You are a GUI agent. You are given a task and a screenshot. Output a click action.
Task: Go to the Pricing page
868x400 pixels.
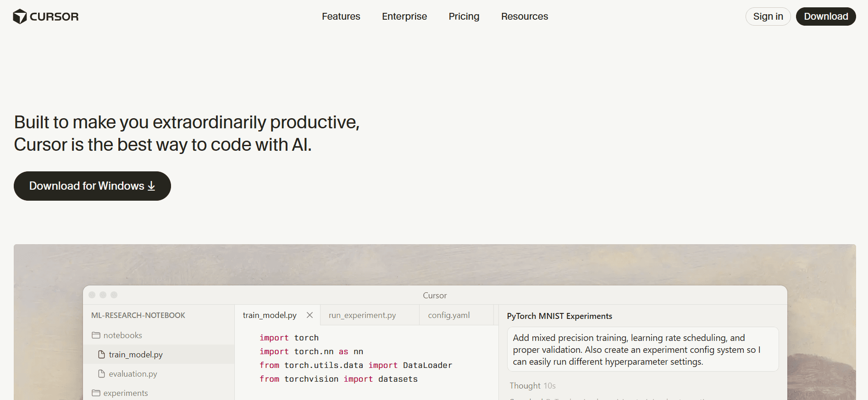(464, 16)
